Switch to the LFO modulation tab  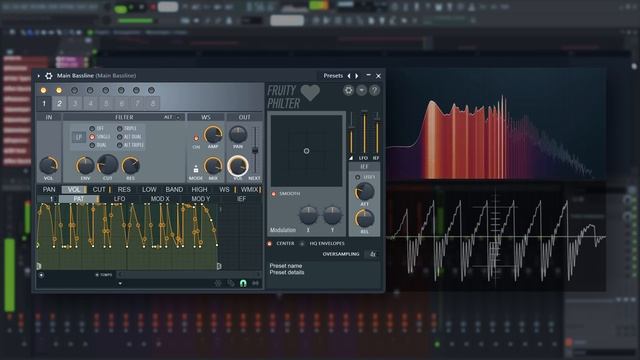pyautogui.click(x=120, y=199)
